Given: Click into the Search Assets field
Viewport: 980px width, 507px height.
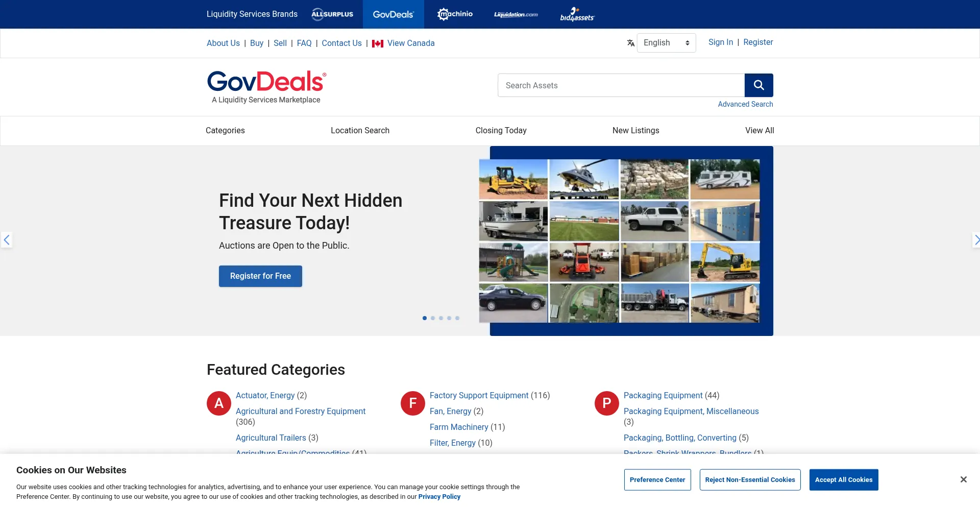Looking at the screenshot, I should tap(621, 85).
